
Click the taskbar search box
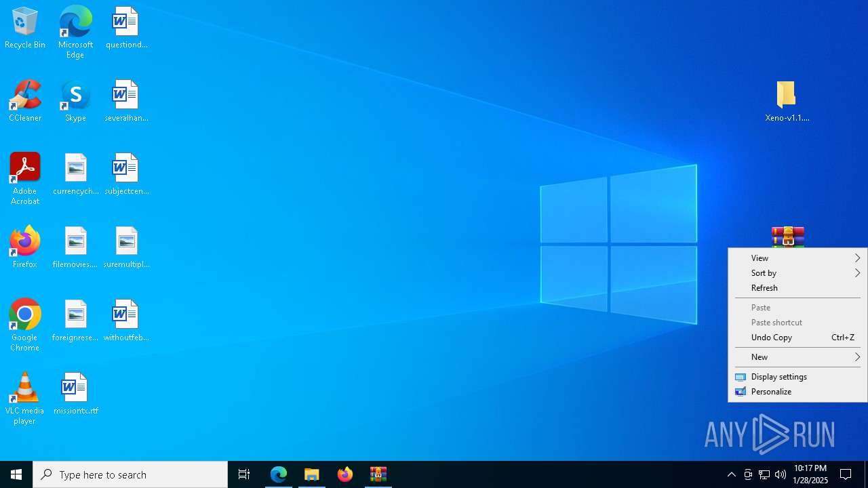[x=130, y=474]
